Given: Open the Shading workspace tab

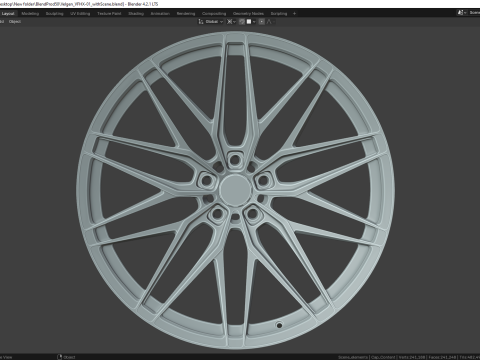Looking at the screenshot, I should pos(136,14).
